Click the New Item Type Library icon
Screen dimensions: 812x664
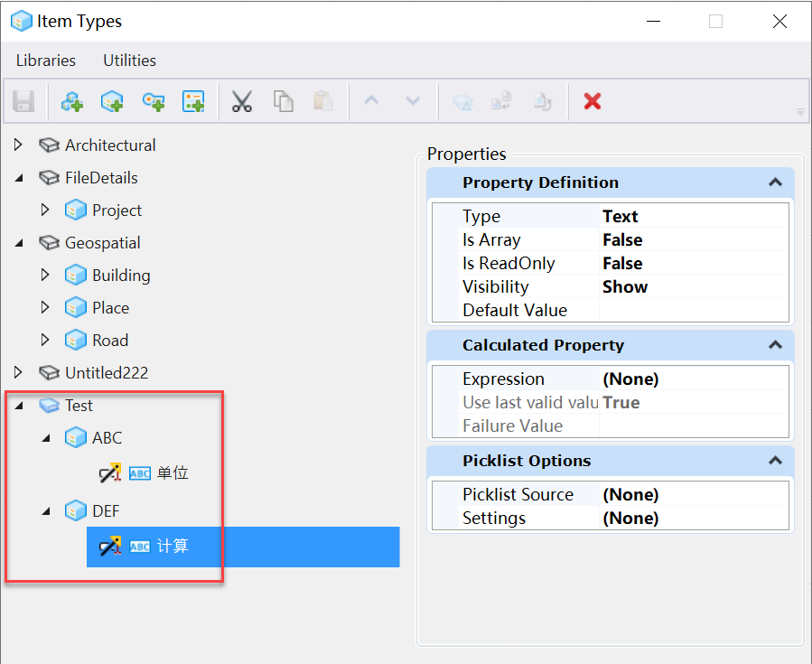click(71, 101)
